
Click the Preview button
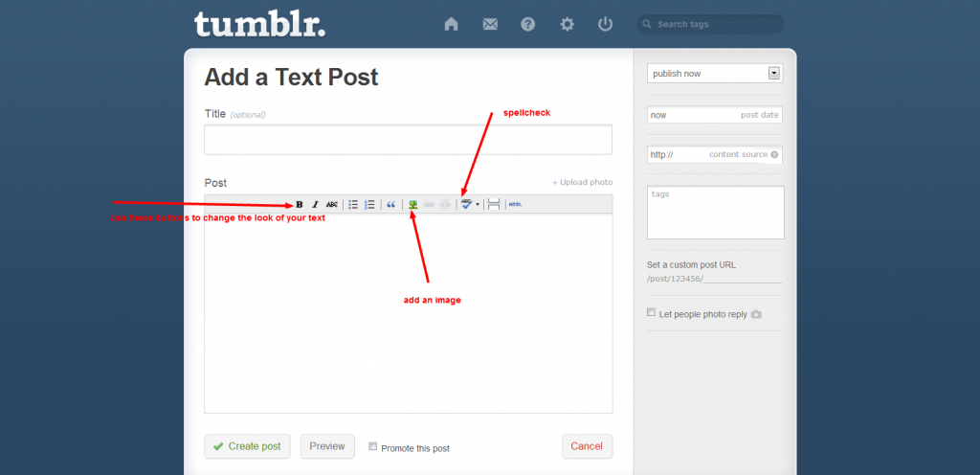(x=327, y=446)
